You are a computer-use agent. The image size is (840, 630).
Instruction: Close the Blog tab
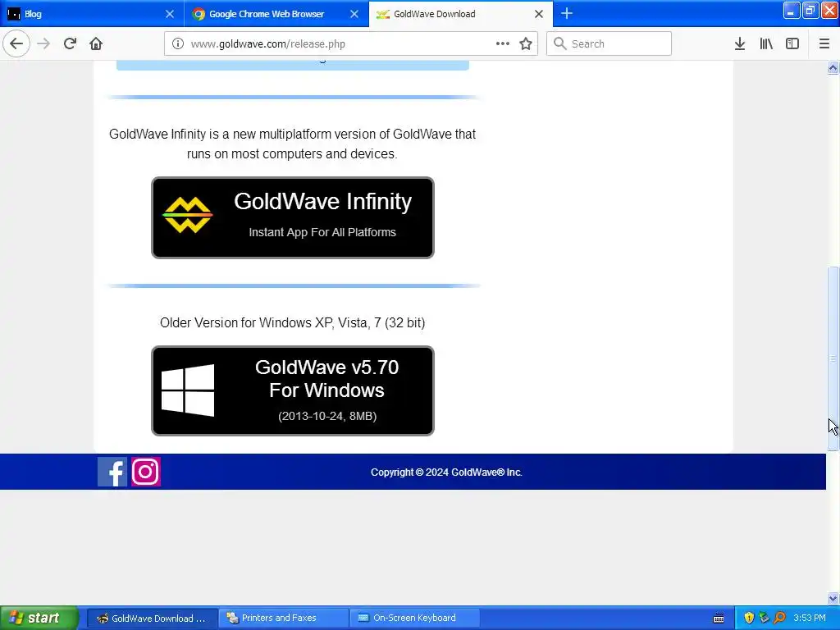pos(169,14)
